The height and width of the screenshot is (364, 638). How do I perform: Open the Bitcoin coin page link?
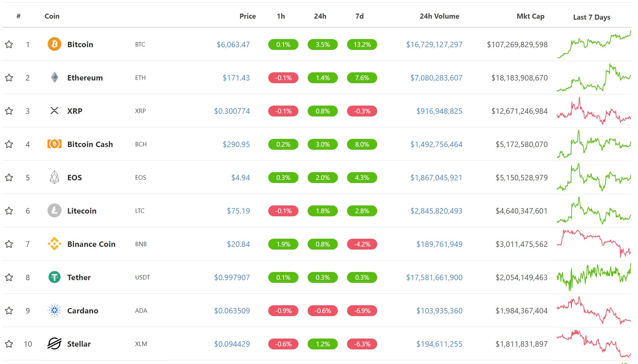80,44
